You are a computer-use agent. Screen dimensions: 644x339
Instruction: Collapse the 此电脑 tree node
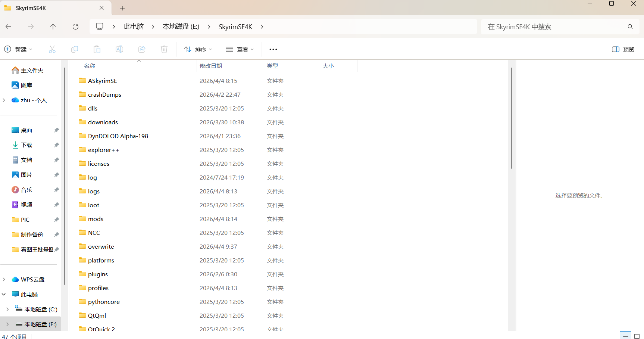coord(4,294)
